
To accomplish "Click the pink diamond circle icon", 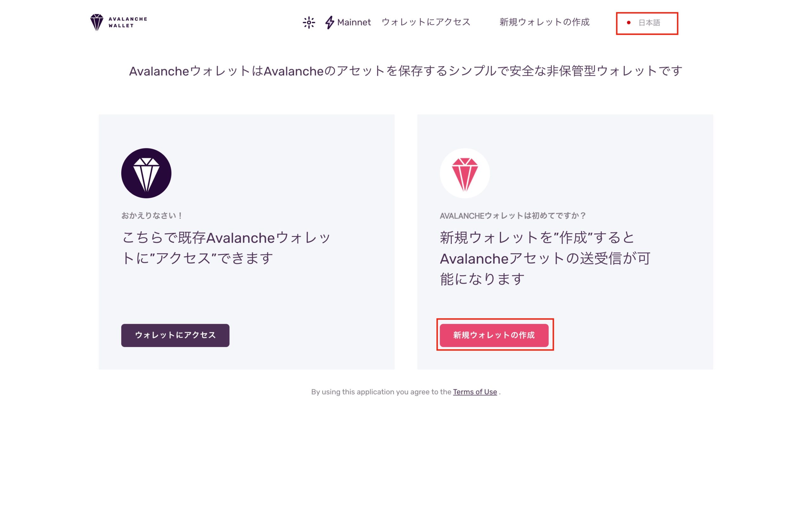I will point(465,173).
